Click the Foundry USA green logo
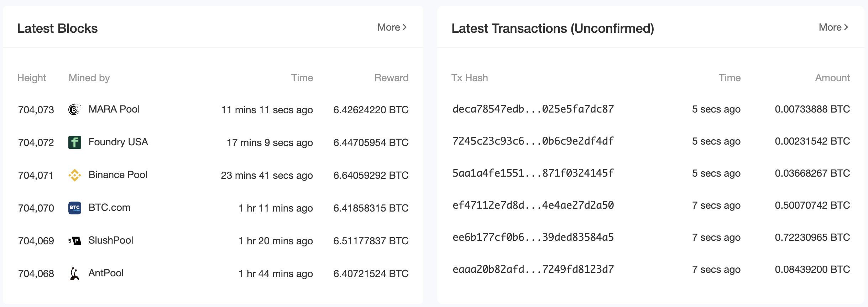Screen dimensions: 868x307 click(75, 142)
